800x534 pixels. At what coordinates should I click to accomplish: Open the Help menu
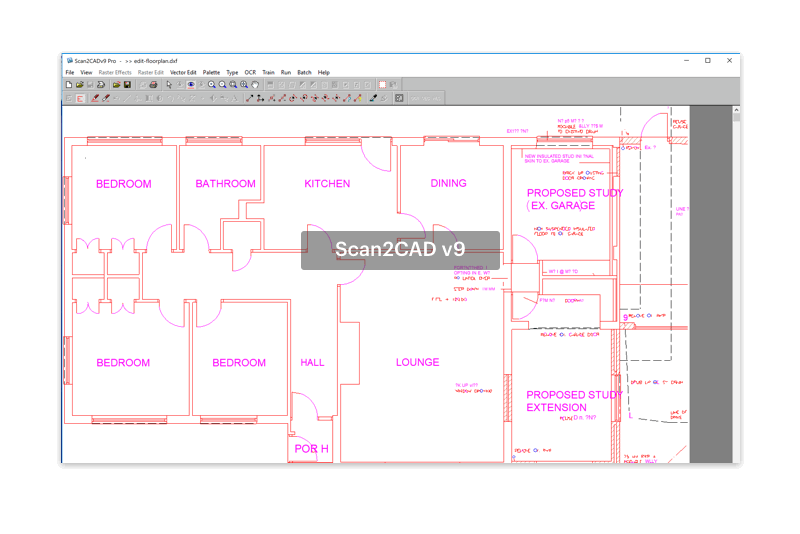tap(323, 72)
